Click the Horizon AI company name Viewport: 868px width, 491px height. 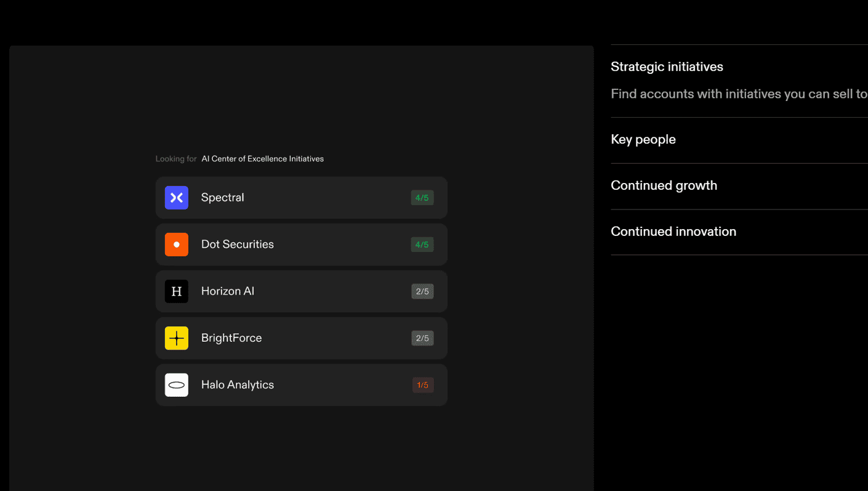pos(227,291)
